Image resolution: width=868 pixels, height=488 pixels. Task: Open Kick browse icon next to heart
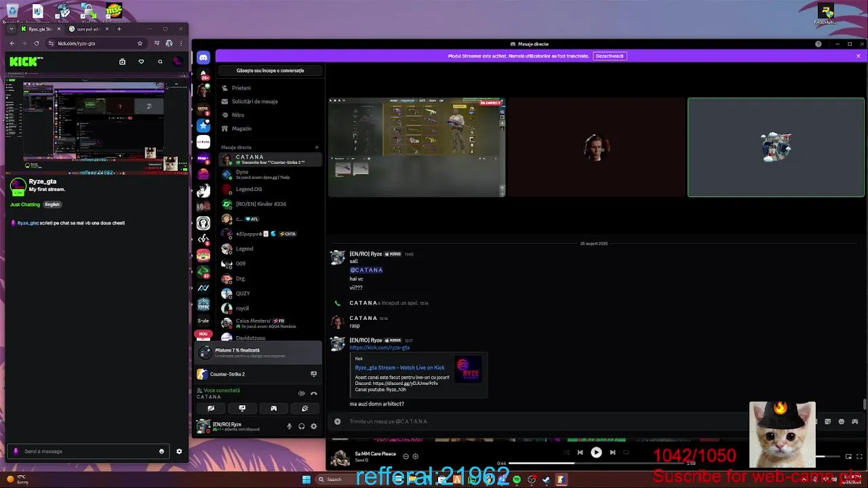point(122,62)
